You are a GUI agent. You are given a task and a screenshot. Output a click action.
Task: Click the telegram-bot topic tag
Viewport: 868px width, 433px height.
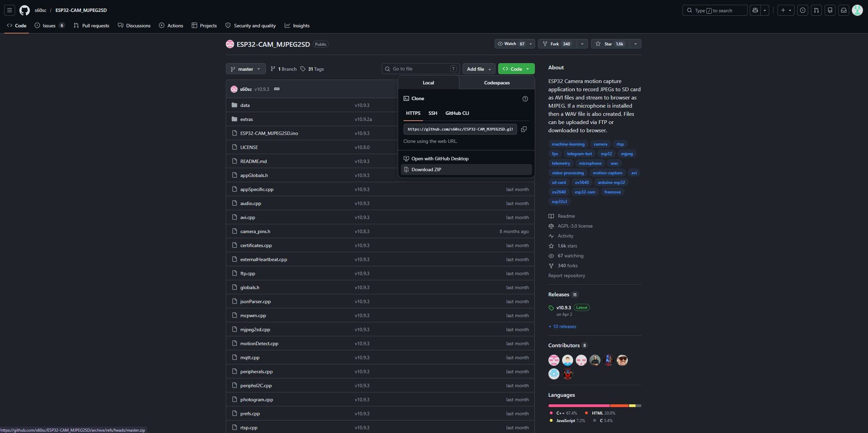coord(579,154)
